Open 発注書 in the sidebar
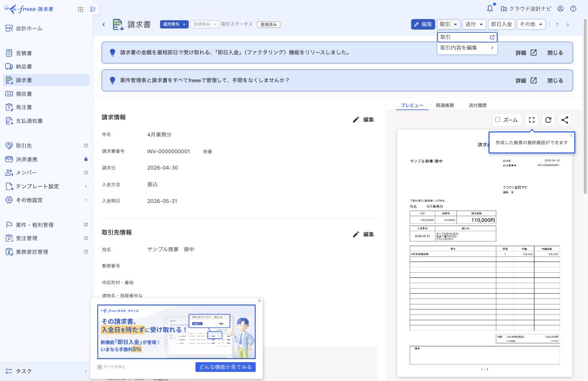This screenshot has width=588, height=381. [46, 107]
